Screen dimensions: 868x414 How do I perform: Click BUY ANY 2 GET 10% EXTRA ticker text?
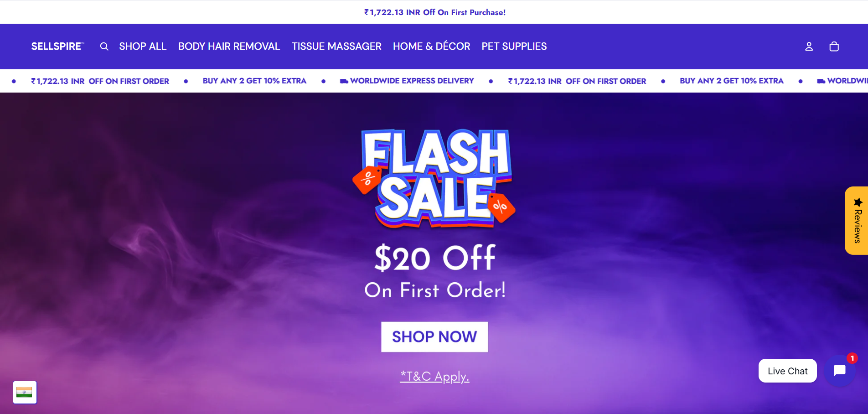click(x=254, y=81)
